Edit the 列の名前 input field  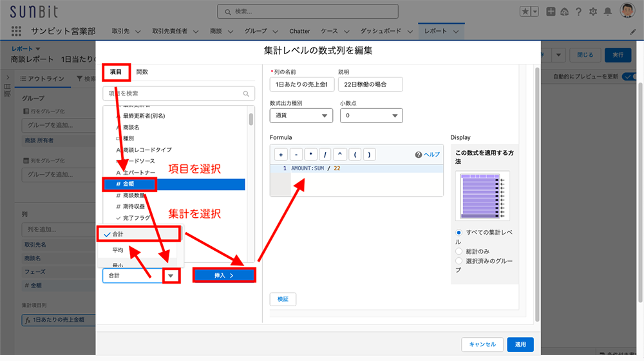(301, 84)
